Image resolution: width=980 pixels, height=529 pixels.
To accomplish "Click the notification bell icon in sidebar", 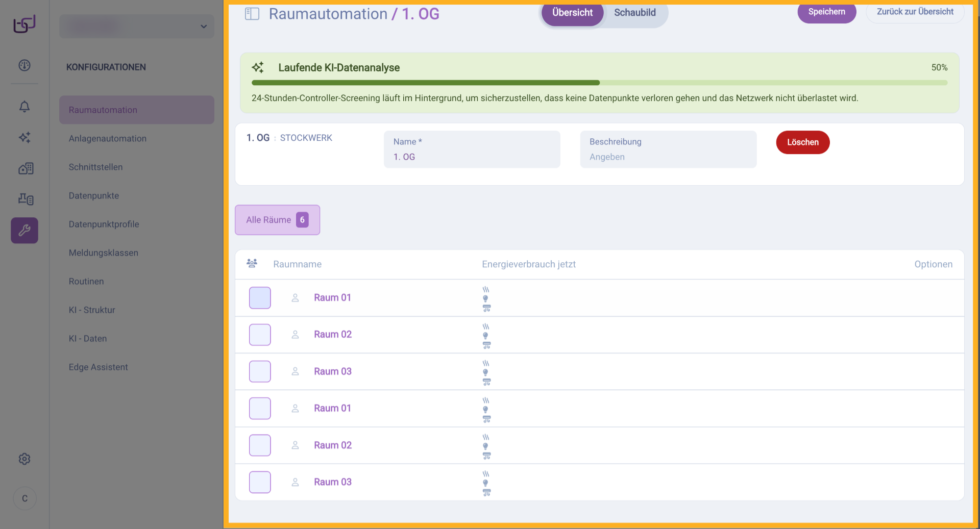I will point(24,107).
